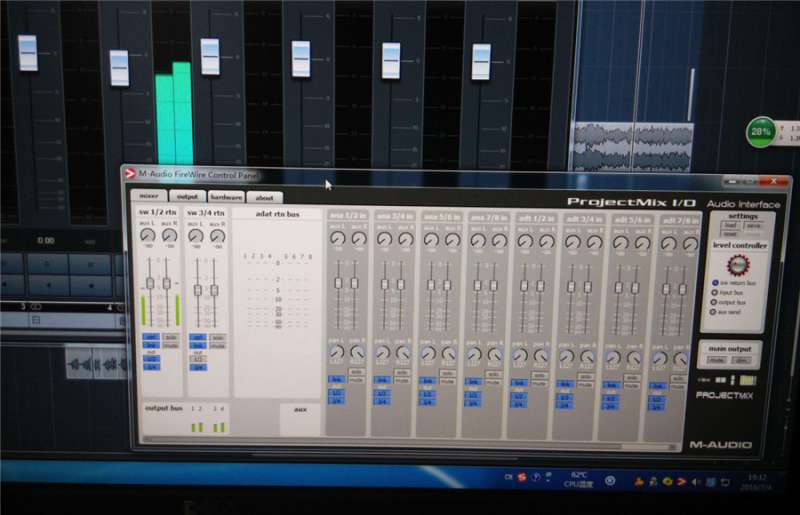Click the ana 1/2 in pan L knob
The height and width of the screenshot is (515, 800).
point(336,353)
